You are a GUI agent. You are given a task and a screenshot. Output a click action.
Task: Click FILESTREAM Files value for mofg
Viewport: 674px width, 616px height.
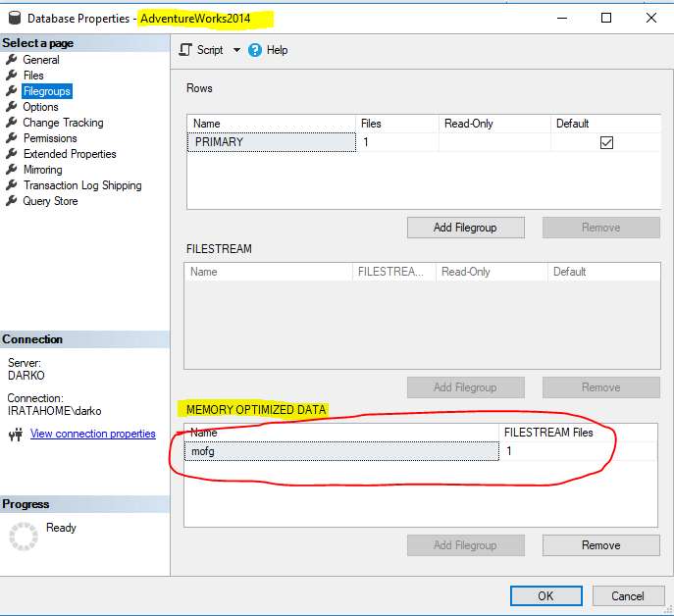(578, 451)
